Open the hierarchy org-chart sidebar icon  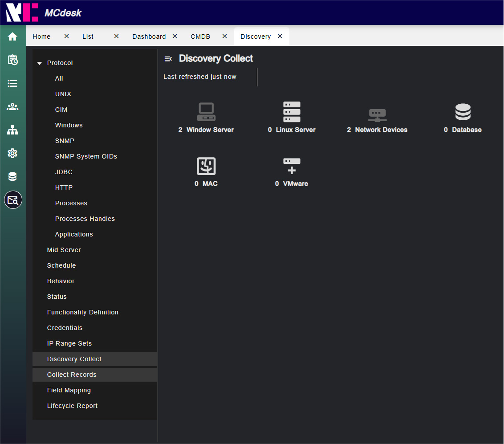[x=12, y=130]
